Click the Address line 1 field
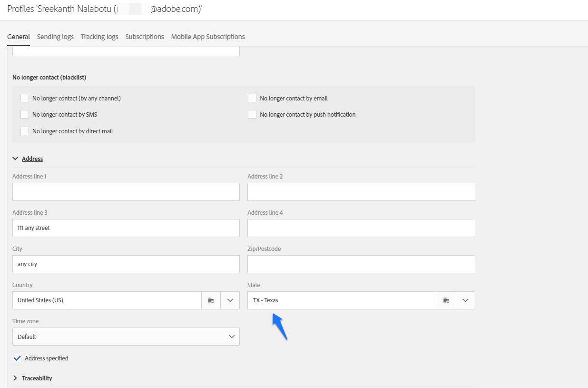The width and height of the screenshot is (588, 388). [126, 192]
